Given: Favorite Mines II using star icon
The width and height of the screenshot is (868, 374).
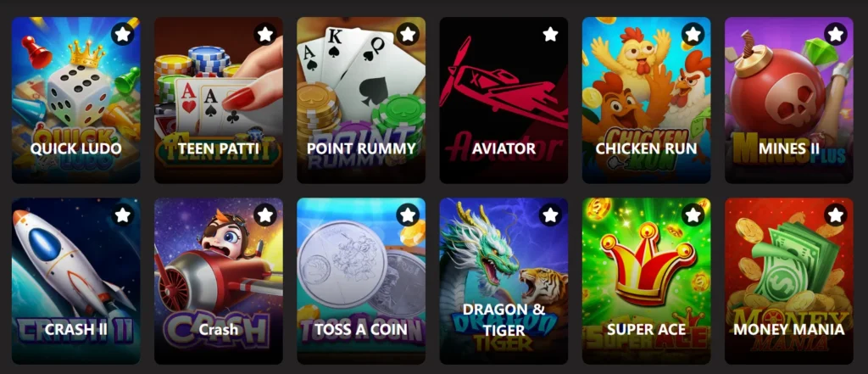Looking at the screenshot, I should (835, 35).
